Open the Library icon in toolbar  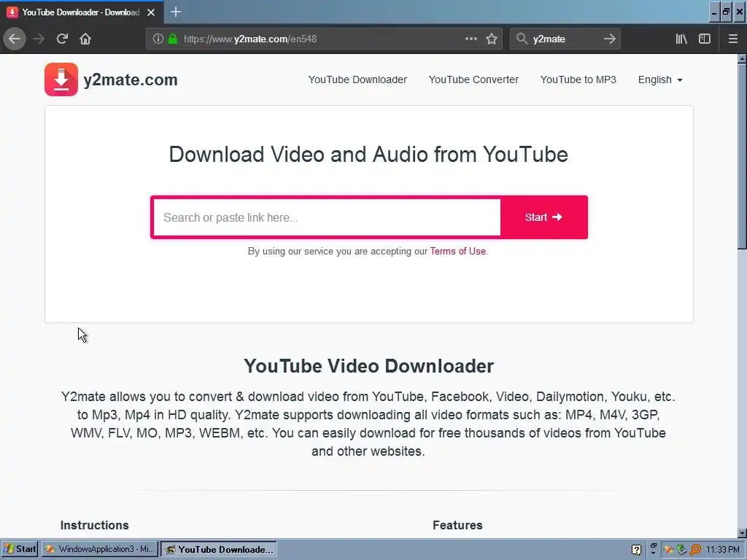[681, 39]
